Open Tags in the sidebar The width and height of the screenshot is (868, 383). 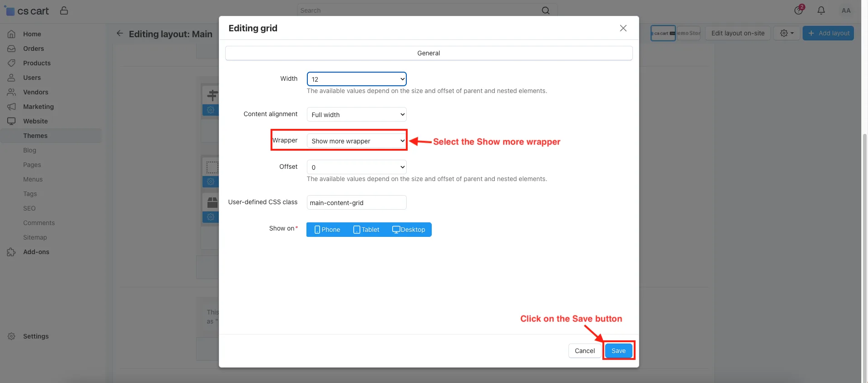[30, 194]
